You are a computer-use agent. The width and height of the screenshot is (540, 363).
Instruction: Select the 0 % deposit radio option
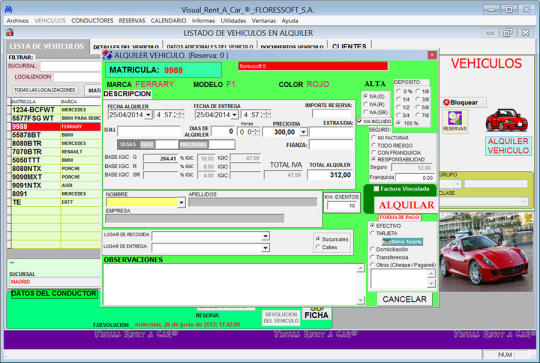[x=398, y=91]
